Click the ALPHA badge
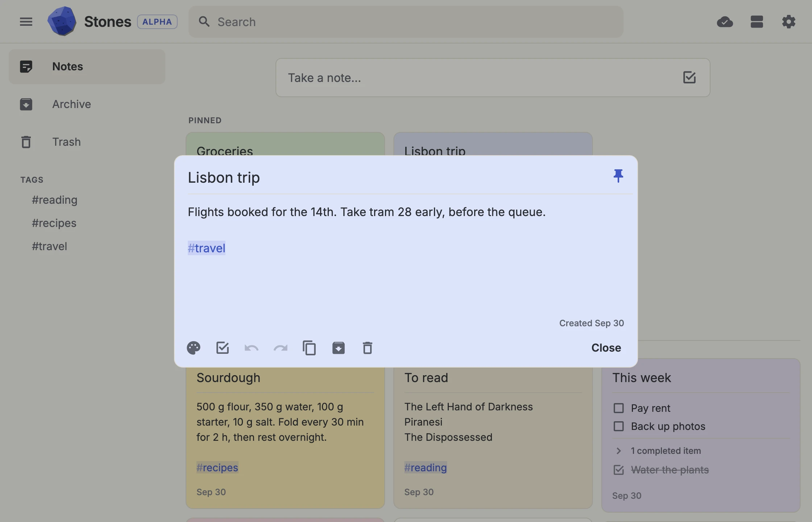The width and height of the screenshot is (812, 522). 157,22
